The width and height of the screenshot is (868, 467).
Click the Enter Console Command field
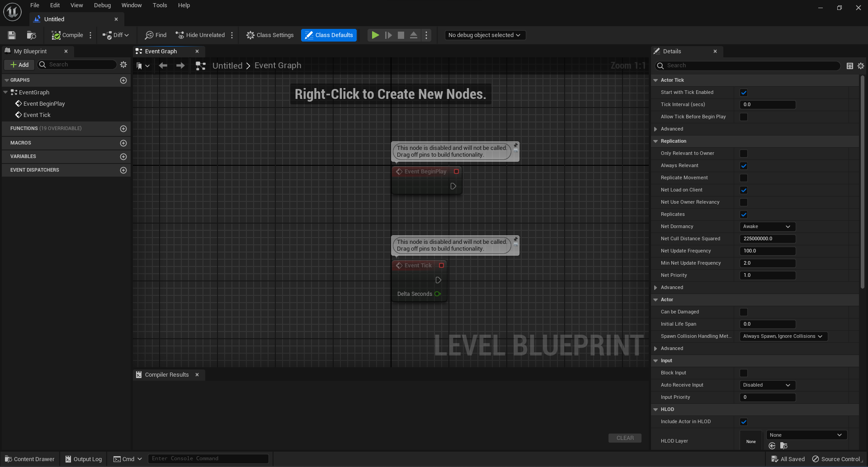(x=208, y=458)
